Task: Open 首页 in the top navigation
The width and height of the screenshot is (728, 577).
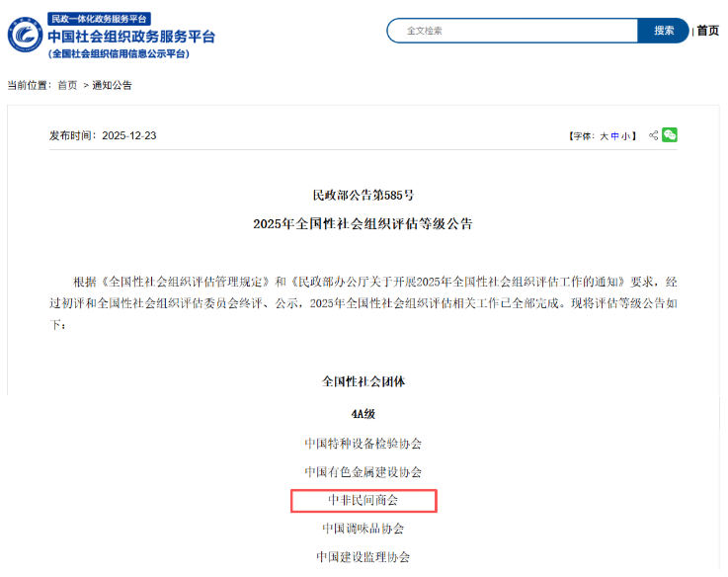Action: coord(707,31)
